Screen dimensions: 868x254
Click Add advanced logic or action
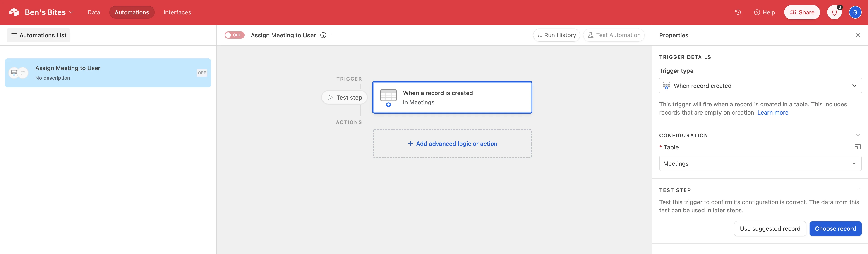(452, 144)
